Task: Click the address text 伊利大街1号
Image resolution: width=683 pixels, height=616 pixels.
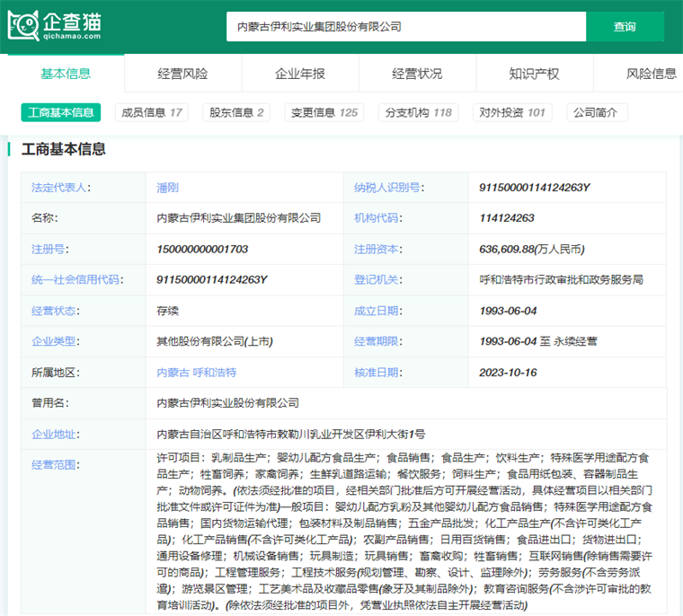Action: 395,434
